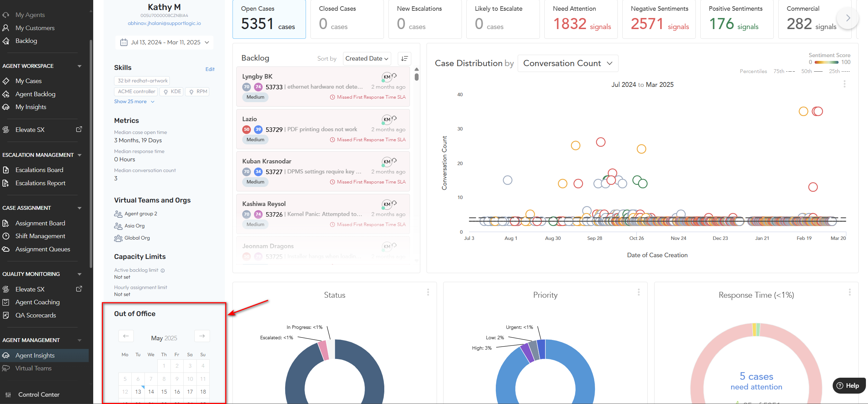Collapse the Agent Workspace section
This screenshot has width=868, height=404.
pos(79,66)
